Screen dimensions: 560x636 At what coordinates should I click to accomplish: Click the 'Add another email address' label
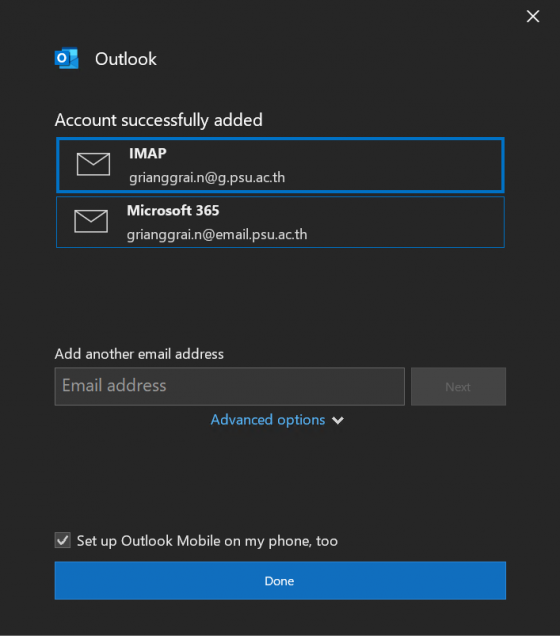tap(139, 354)
